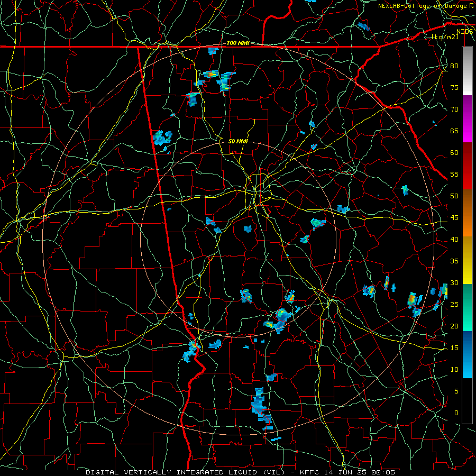Viewport: 476px width, 476px height.
Task: Select the "25" value on the VIL scale
Action: (454, 305)
